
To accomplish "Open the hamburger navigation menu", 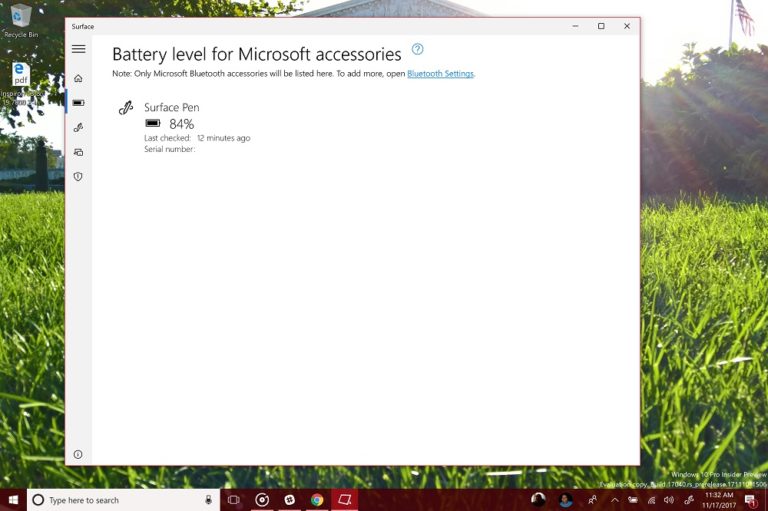I will click(78, 49).
